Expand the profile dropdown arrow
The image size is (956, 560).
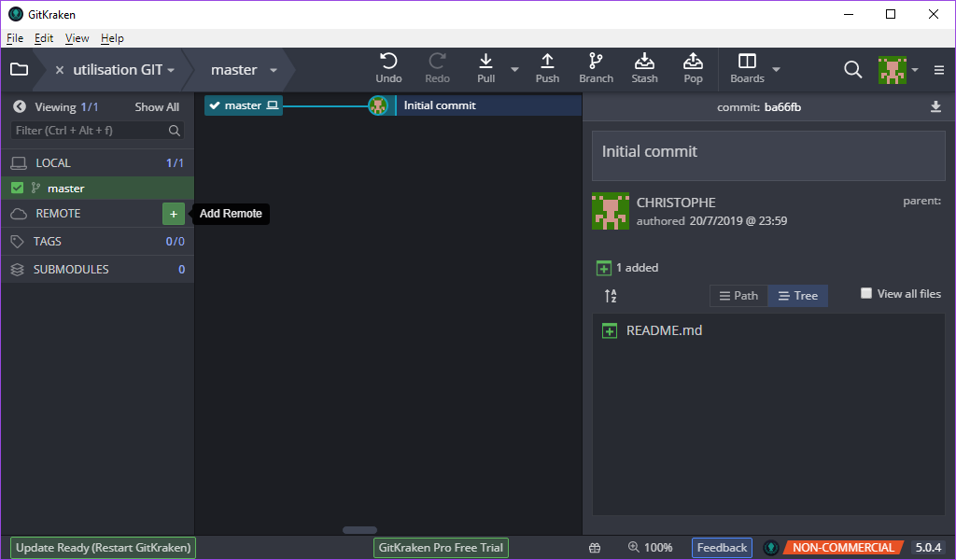915,69
